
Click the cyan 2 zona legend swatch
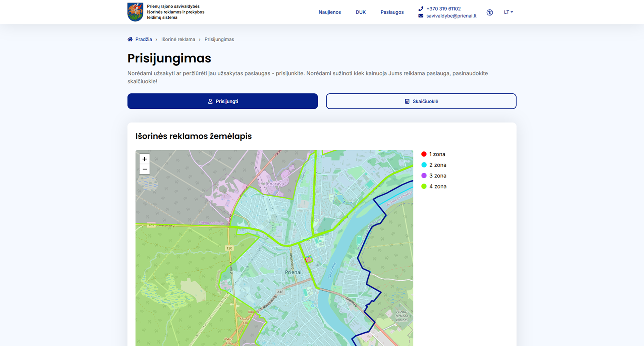point(424,165)
